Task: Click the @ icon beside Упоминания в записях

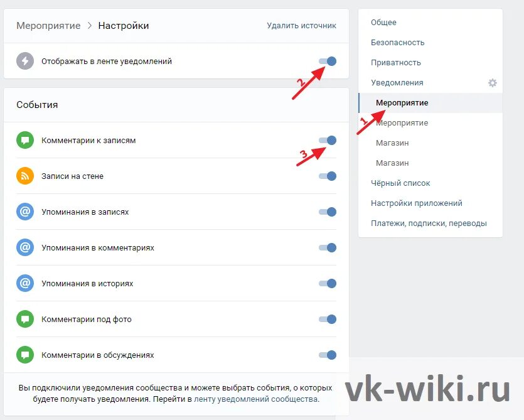Action: pyautogui.click(x=25, y=212)
